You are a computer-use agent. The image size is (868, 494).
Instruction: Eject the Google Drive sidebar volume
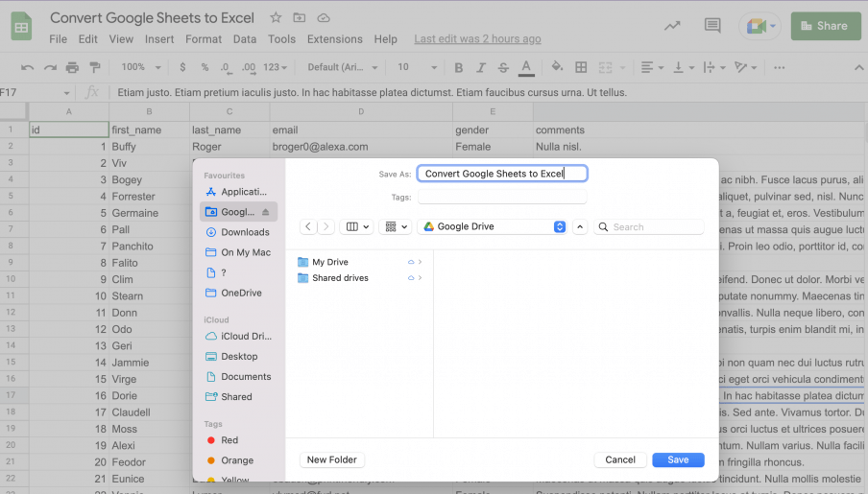click(x=266, y=212)
